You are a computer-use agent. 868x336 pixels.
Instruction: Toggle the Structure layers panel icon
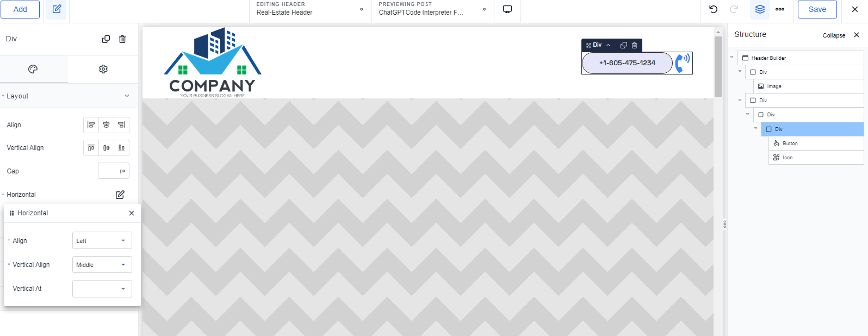(x=760, y=9)
